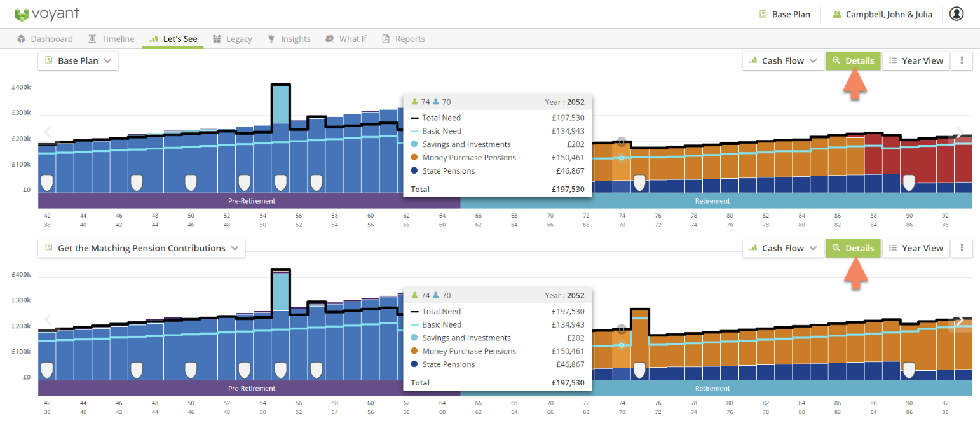Image resolution: width=980 pixels, height=430 pixels.
Task: Toggle Details view on the Base Plan chart
Action: point(853,60)
